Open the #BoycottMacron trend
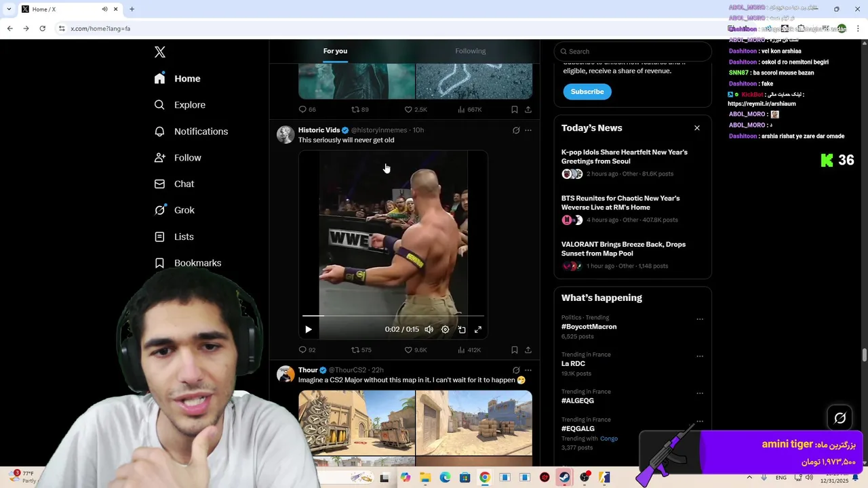Image resolution: width=868 pixels, height=488 pixels. coord(589,327)
